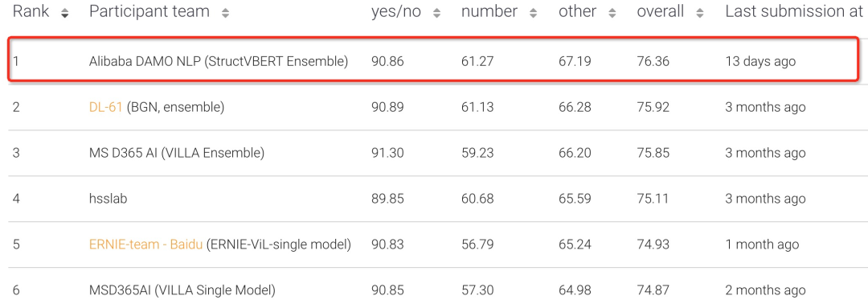
Task: Open the DL-61 team link
Action: pos(106,107)
